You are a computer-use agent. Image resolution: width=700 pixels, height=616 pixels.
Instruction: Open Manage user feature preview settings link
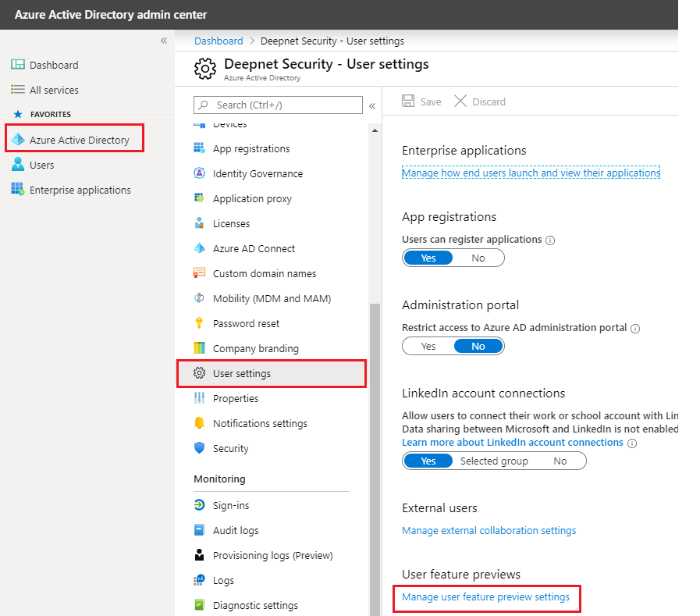(x=485, y=597)
